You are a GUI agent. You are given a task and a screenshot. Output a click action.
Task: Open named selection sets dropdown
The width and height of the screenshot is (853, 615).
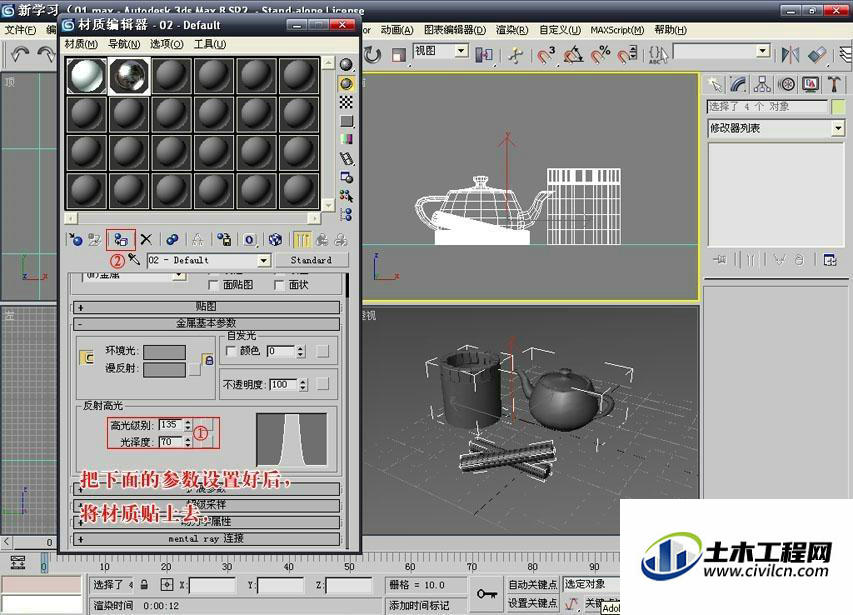click(763, 51)
